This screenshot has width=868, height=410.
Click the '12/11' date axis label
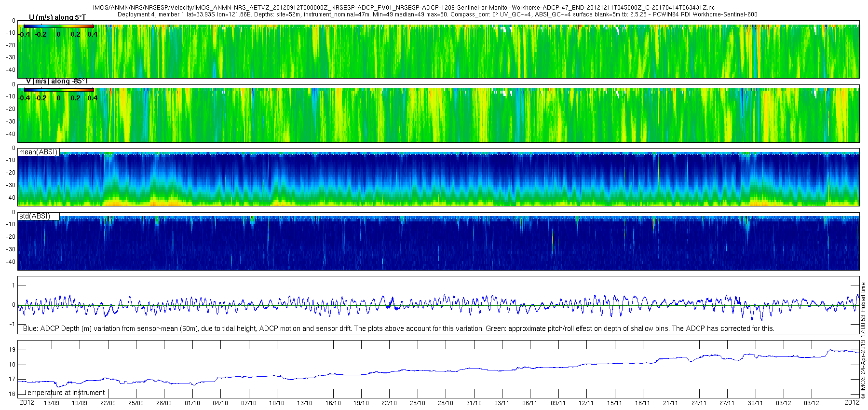coord(586,403)
